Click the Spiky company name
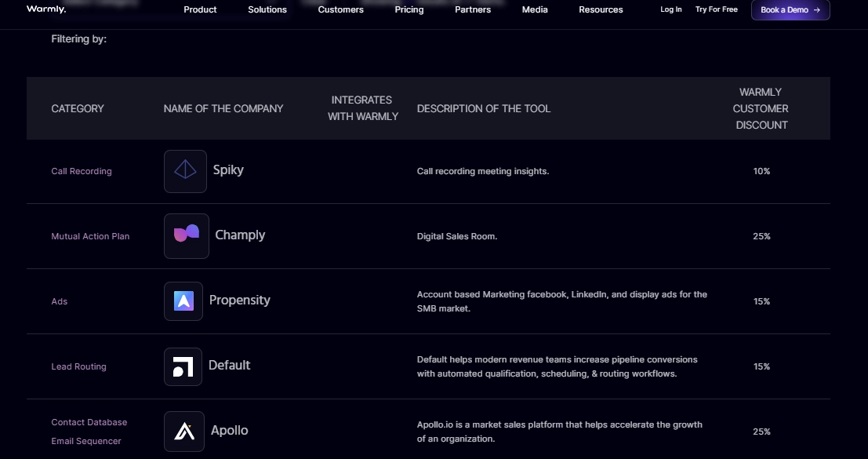The height and width of the screenshot is (459, 868). [228, 170]
